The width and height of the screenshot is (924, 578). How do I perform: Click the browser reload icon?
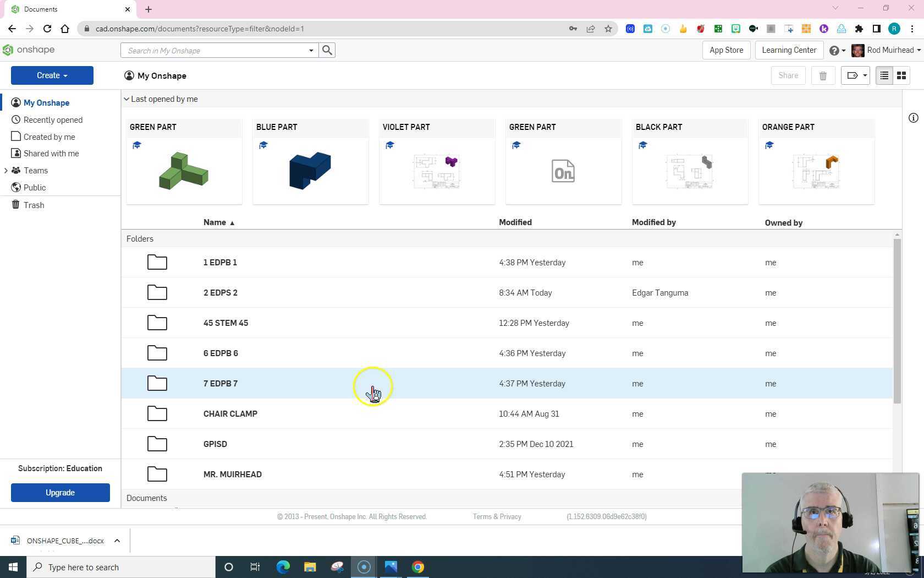47,29
